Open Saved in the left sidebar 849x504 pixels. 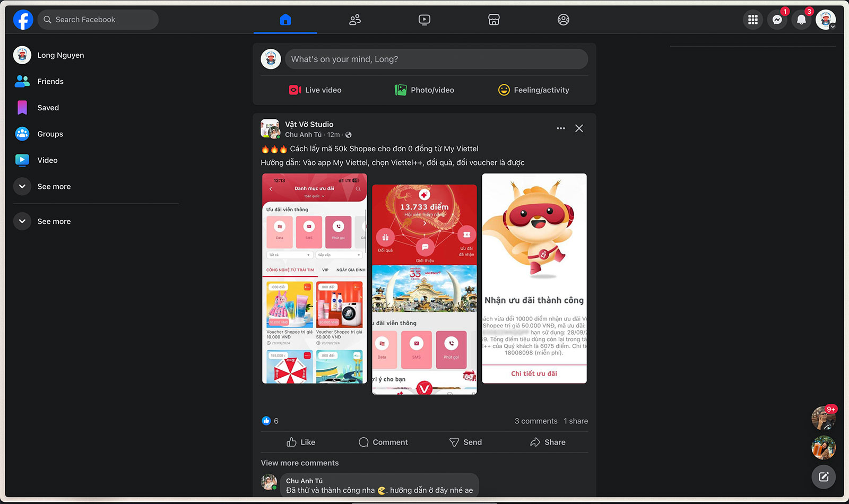(x=96, y=108)
